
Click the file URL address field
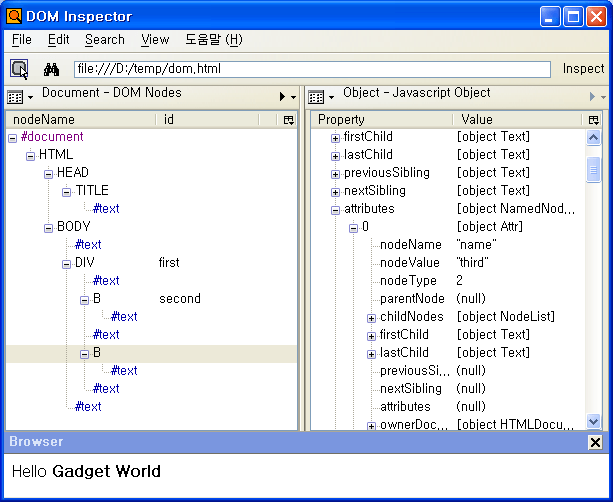pos(312,69)
